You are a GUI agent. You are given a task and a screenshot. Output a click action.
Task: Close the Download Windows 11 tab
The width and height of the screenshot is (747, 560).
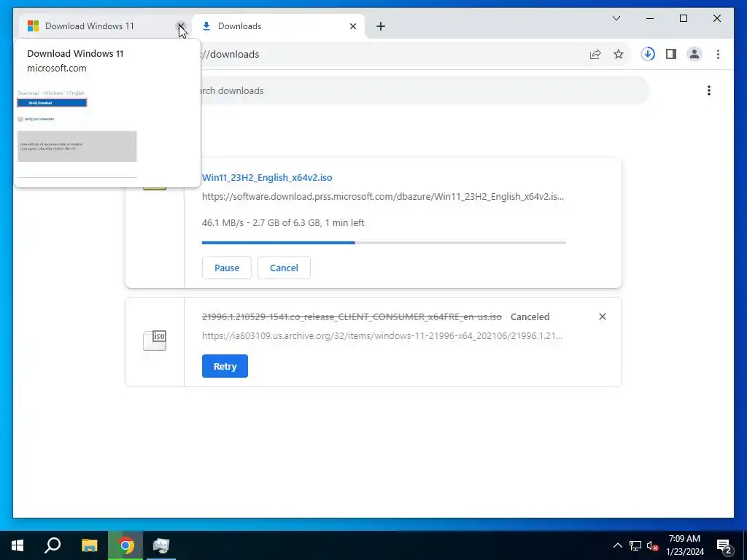181,26
